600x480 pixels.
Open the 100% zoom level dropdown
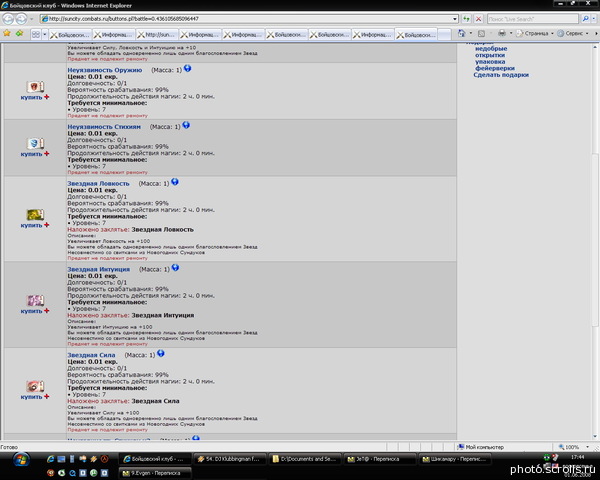click(587, 447)
